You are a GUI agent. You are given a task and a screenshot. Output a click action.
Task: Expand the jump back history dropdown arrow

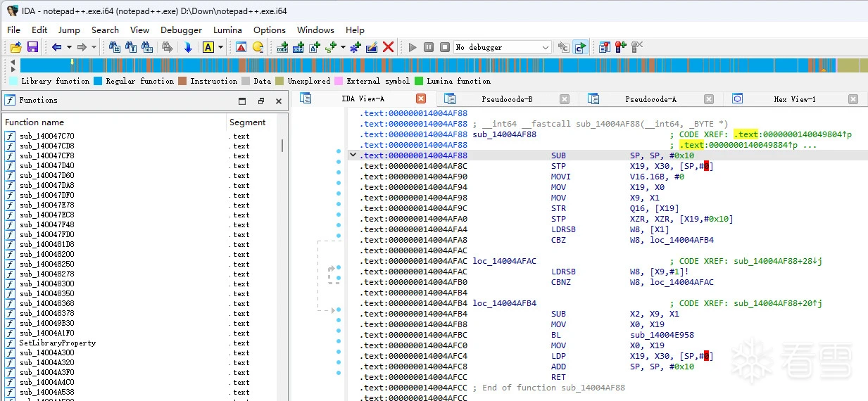(69, 47)
